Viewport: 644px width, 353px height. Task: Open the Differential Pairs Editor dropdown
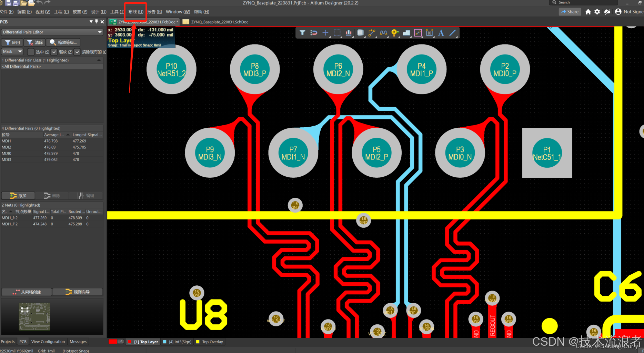52,32
